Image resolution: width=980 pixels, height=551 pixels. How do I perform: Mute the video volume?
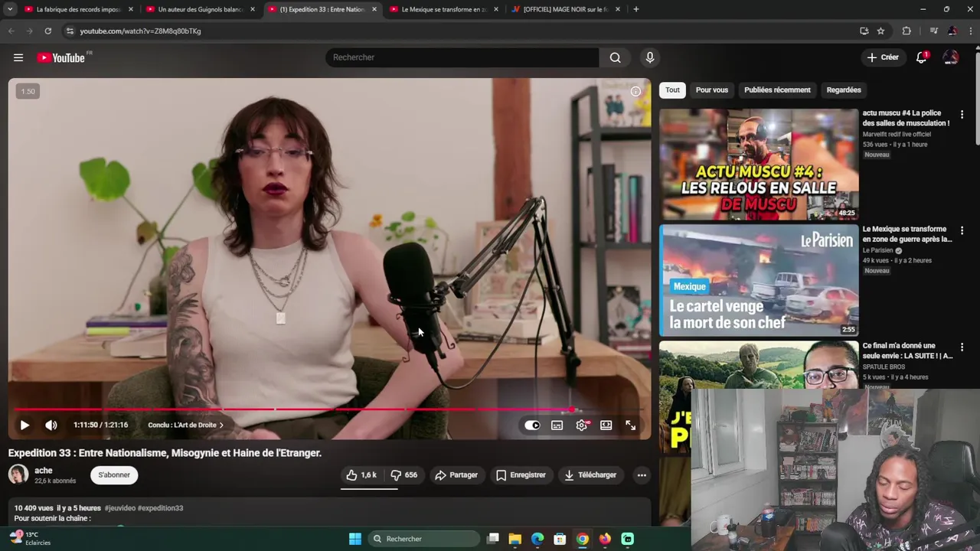coord(51,425)
